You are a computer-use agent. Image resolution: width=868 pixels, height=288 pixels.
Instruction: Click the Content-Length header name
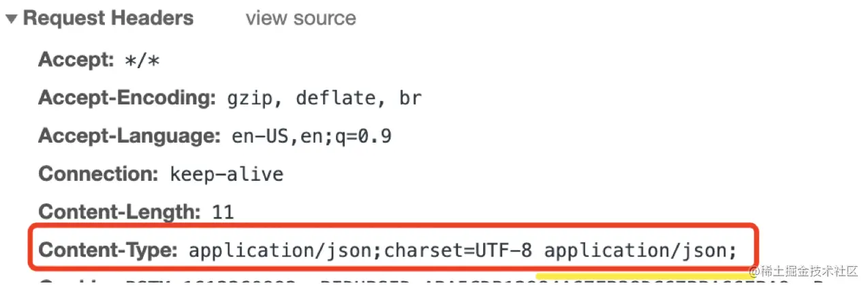pyautogui.click(x=114, y=212)
